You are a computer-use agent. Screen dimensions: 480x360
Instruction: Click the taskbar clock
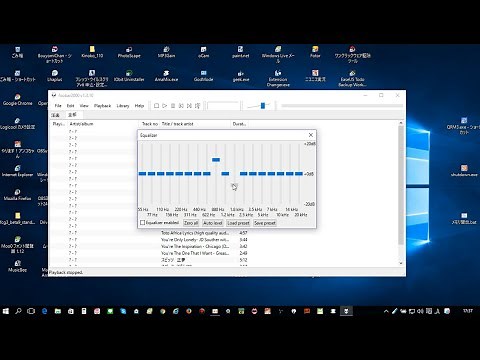[467, 311]
